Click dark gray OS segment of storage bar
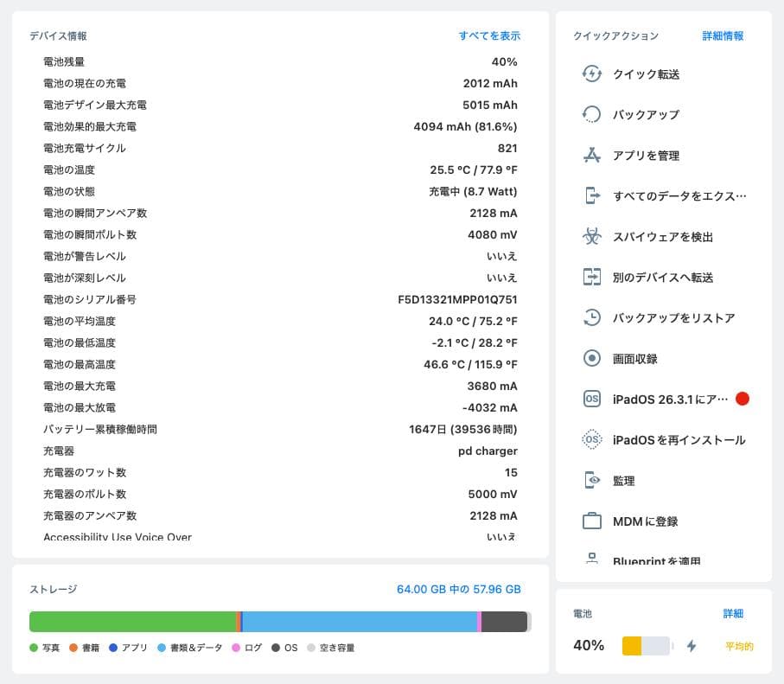The height and width of the screenshot is (684, 784). pyautogui.click(x=504, y=622)
